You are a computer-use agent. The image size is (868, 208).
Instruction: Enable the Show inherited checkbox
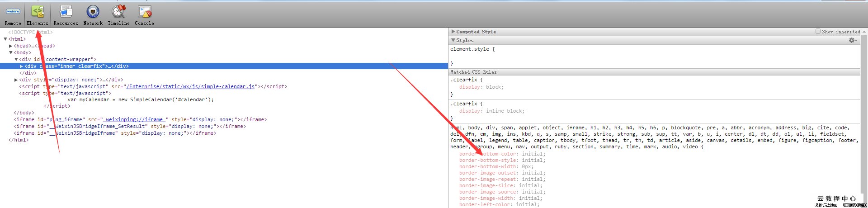[818, 31]
